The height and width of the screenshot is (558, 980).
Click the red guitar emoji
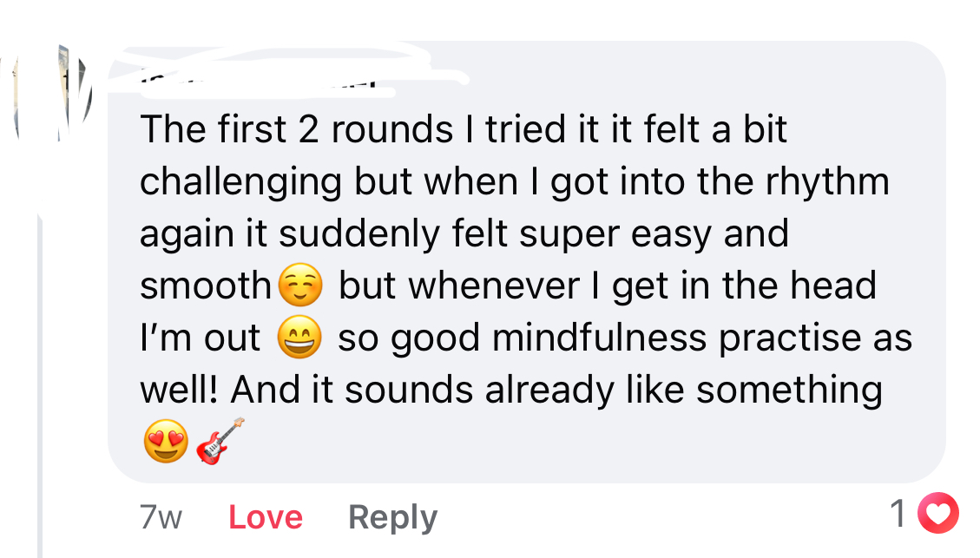(x=220, y=442)
